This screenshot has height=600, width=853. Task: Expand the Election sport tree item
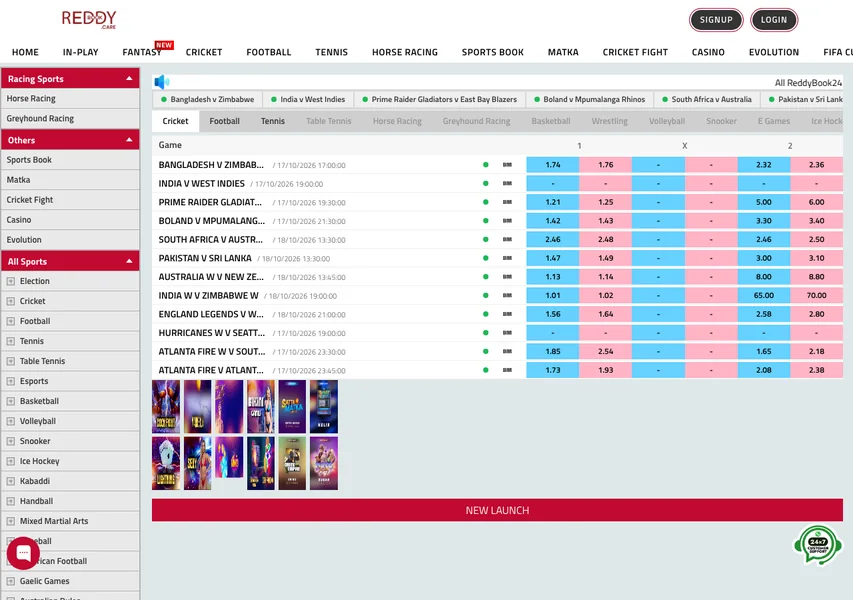pyautogui.click(x=10, y=281)
